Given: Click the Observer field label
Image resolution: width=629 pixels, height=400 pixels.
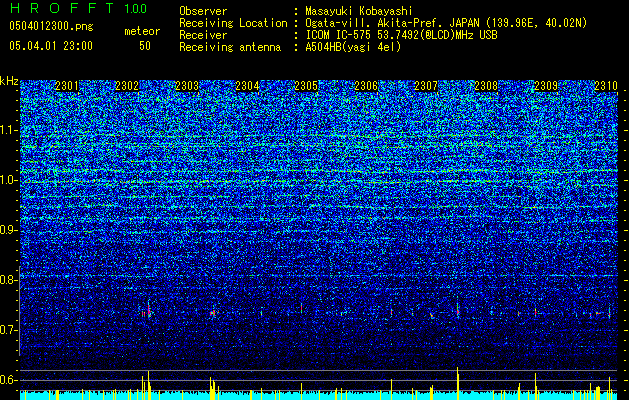Looking at the screenshot, I should pos(203,11).
